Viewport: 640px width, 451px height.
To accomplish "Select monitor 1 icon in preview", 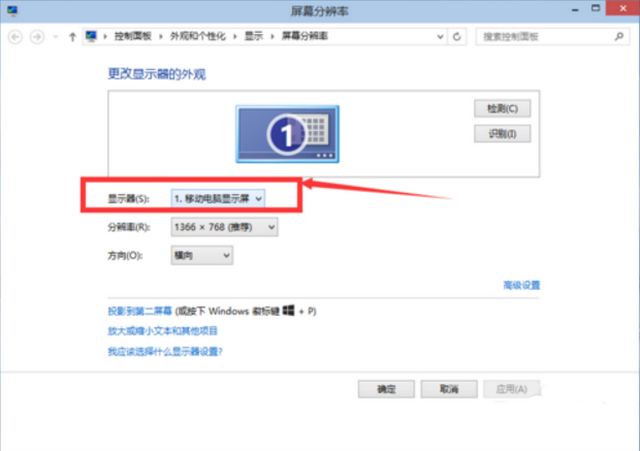I will coord(287,133).
